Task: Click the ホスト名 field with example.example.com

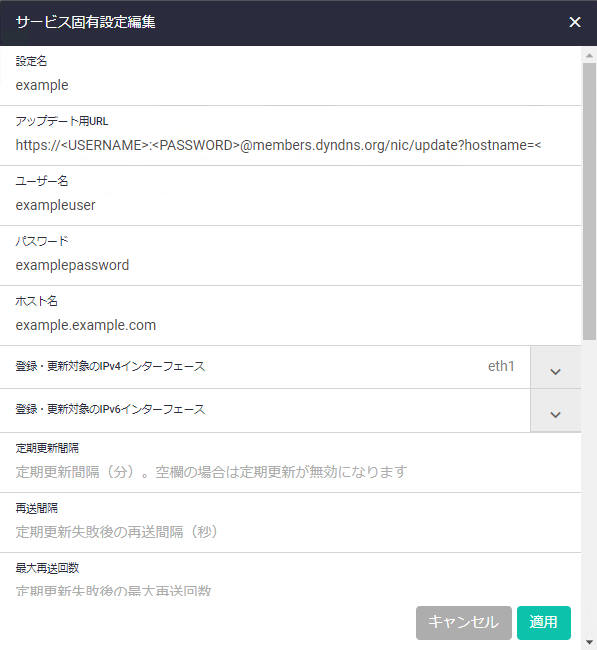Action: 290,325
